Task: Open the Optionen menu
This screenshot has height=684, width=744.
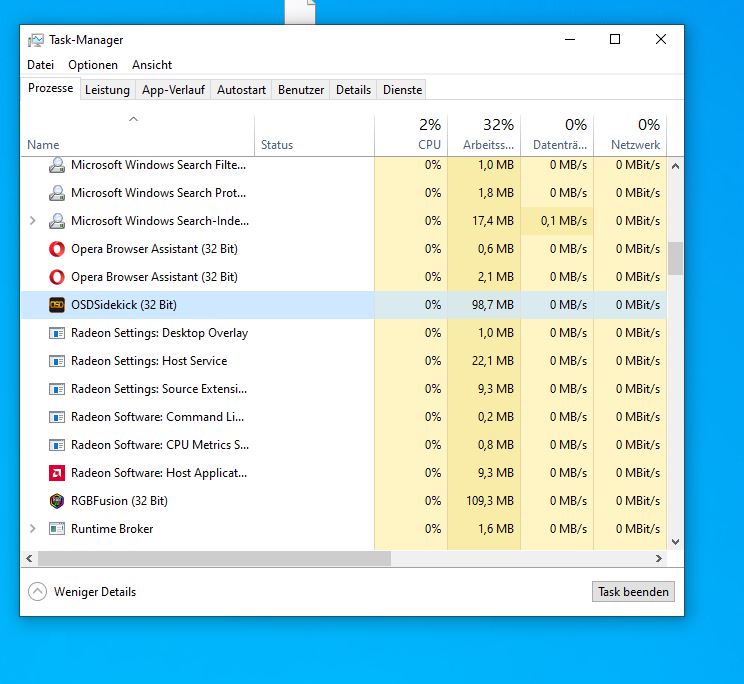Action: coord(93,65)
